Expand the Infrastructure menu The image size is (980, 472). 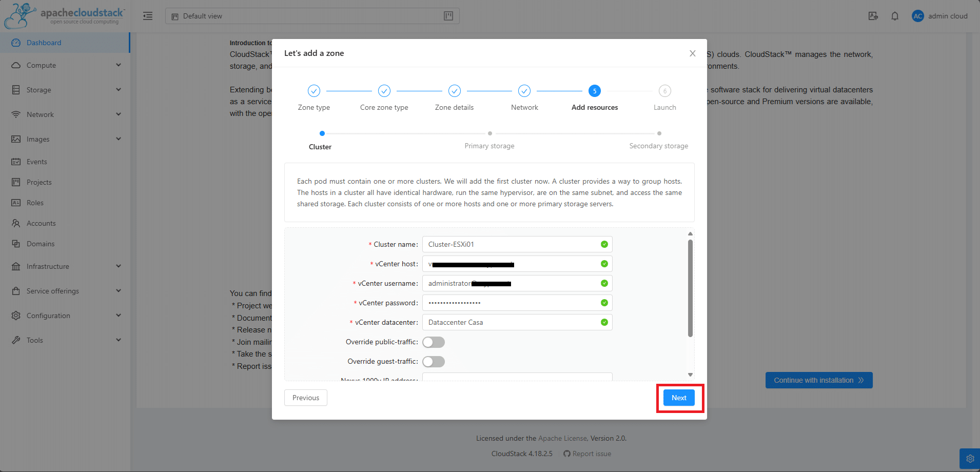pos(119,266)
